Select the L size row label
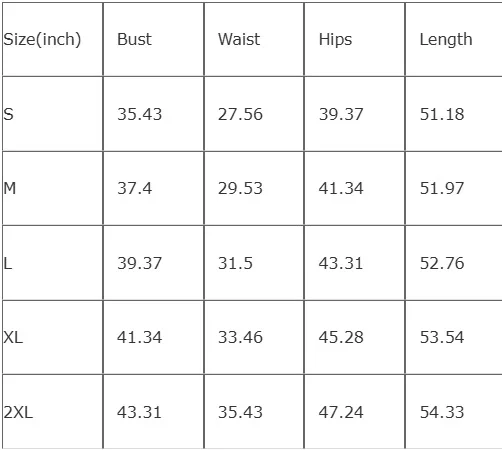 [8, 263]
